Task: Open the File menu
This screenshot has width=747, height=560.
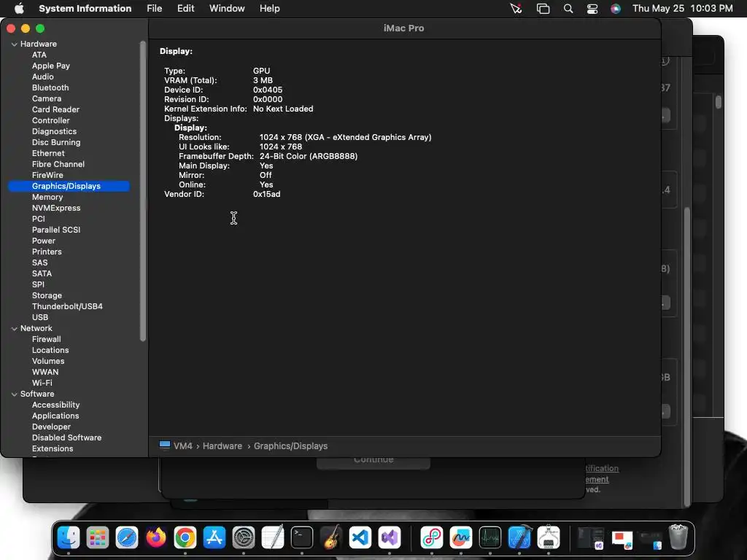Action: (155, 9)
